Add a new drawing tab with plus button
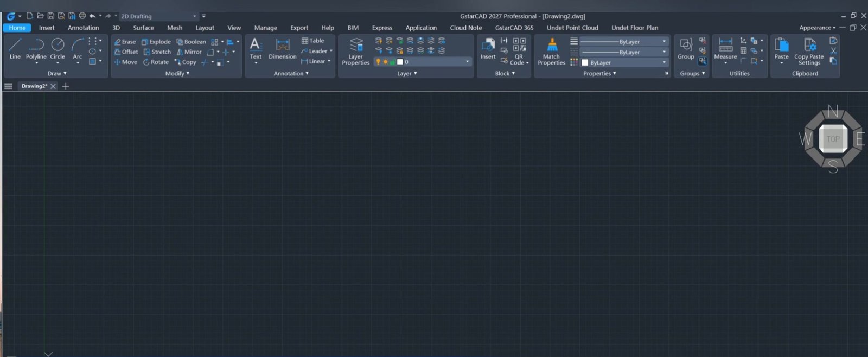Screen dimensions: 868x357 click(66, 86)
